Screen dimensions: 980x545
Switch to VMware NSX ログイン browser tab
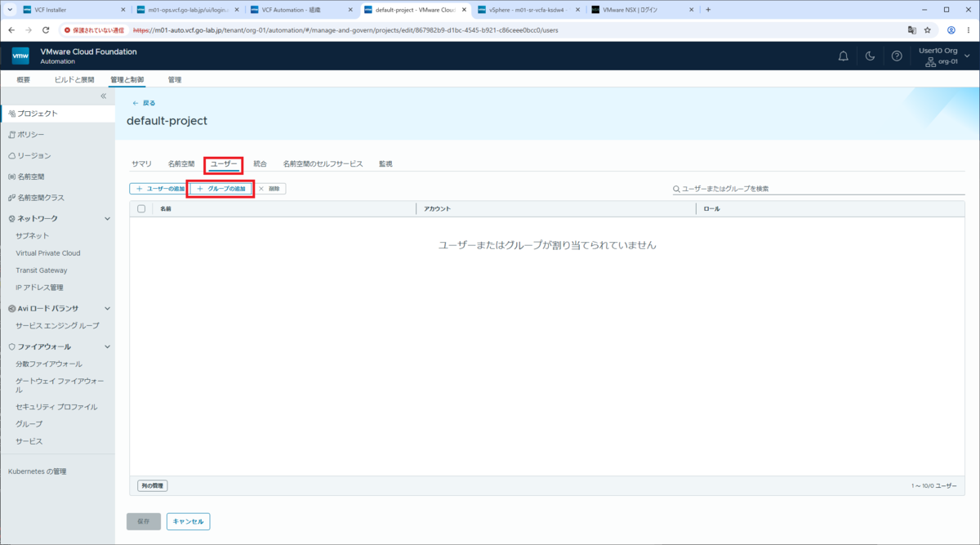point(641,10)
